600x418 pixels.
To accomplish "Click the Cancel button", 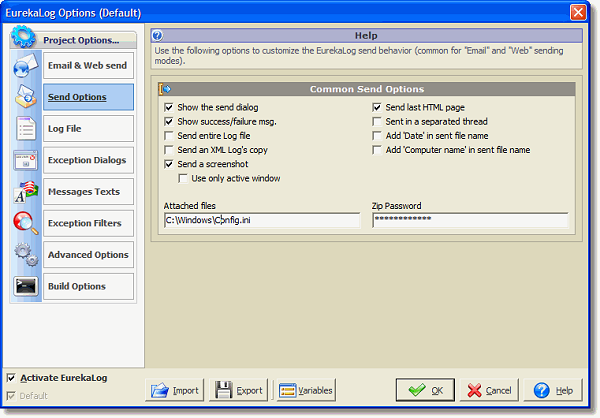I will [x=489, y=390].
